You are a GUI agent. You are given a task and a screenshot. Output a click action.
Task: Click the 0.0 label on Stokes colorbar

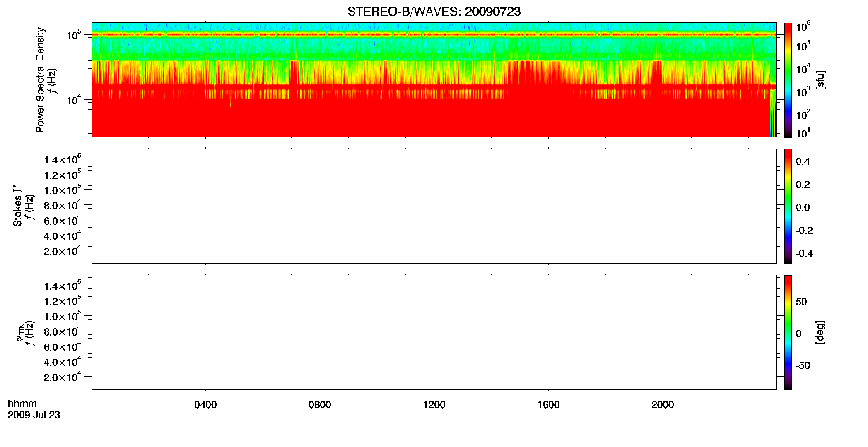(803, 207)
